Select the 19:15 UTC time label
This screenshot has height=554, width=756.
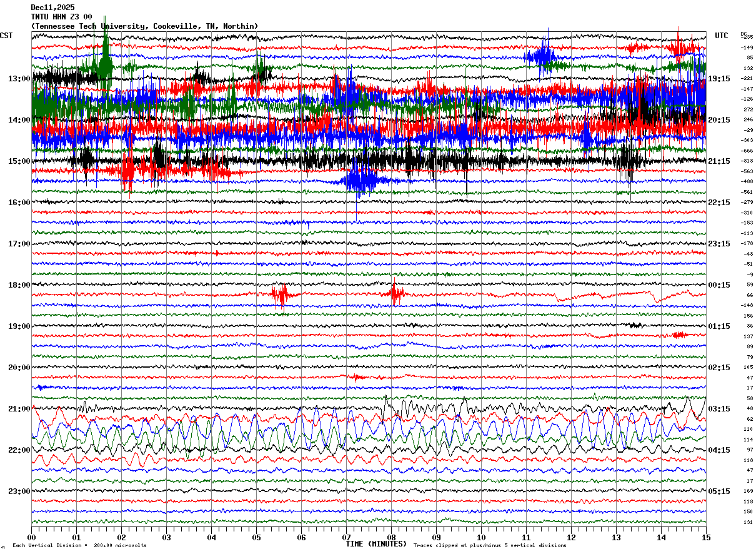tap(719, 79)
